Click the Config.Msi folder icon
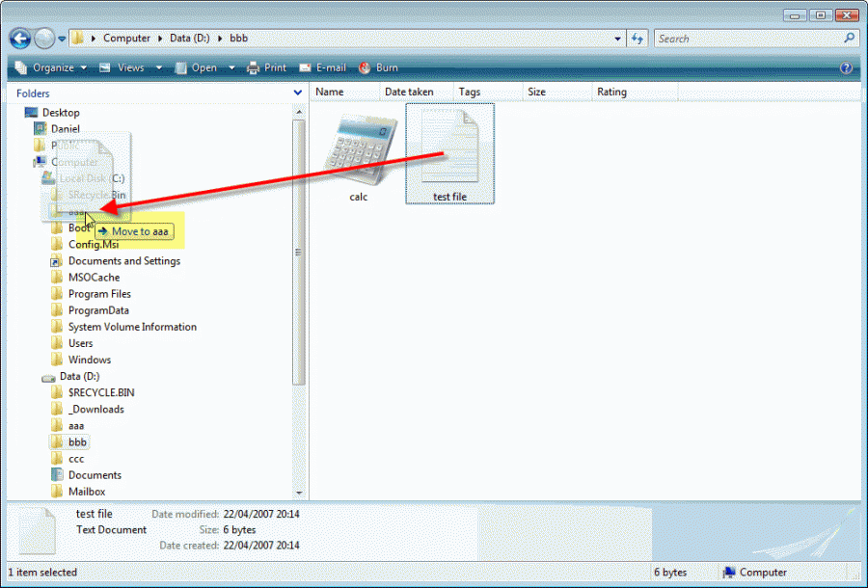868x588 pixels. point(57,244)
